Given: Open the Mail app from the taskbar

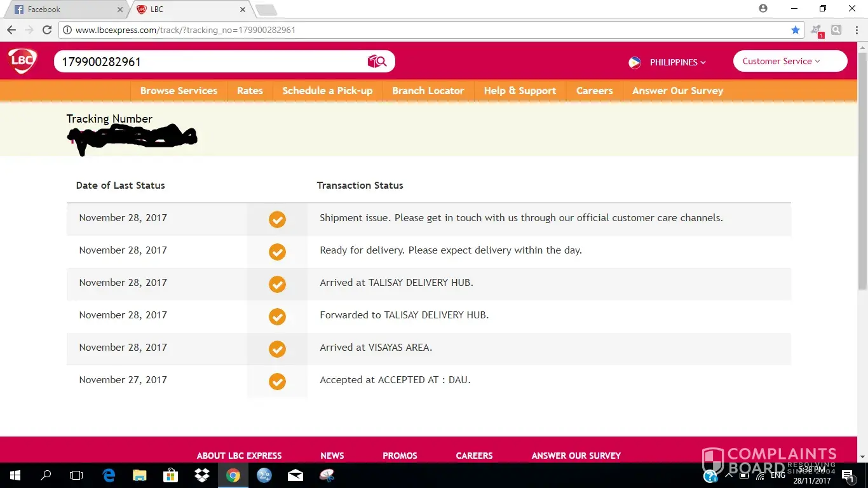Looking at the screenshot, I should point(295,475).
